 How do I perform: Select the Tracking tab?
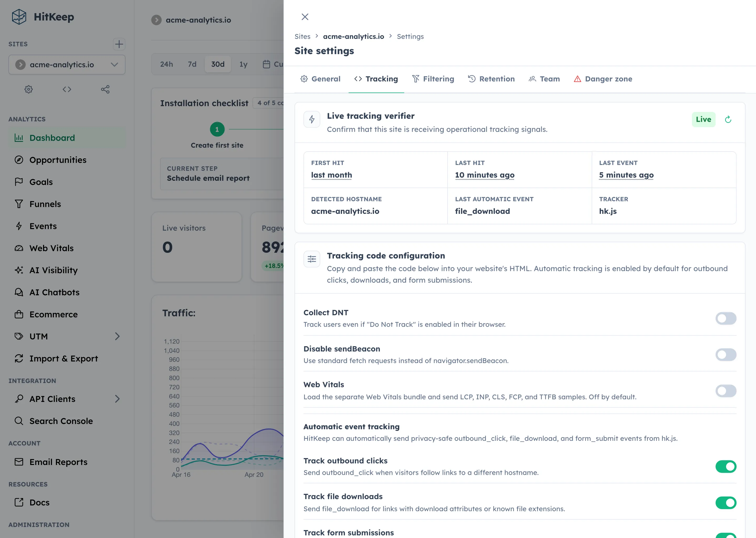coord(376,79)
